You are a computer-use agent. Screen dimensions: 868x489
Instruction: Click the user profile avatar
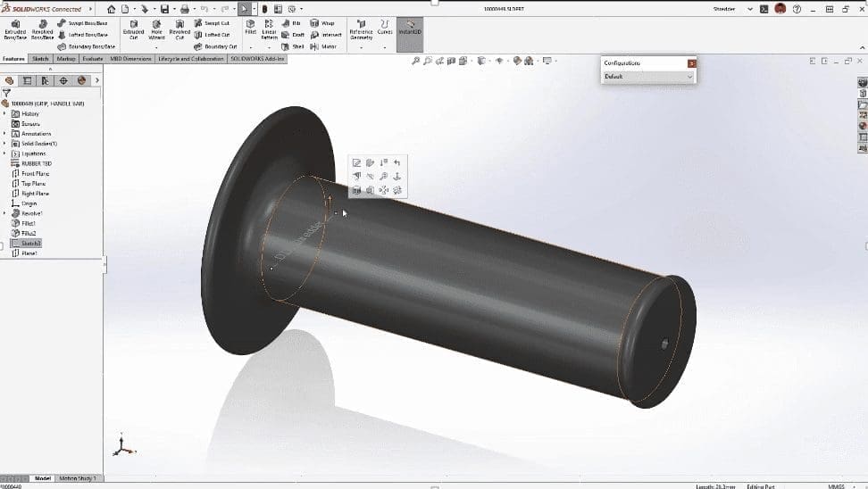(x=780, y=9)
